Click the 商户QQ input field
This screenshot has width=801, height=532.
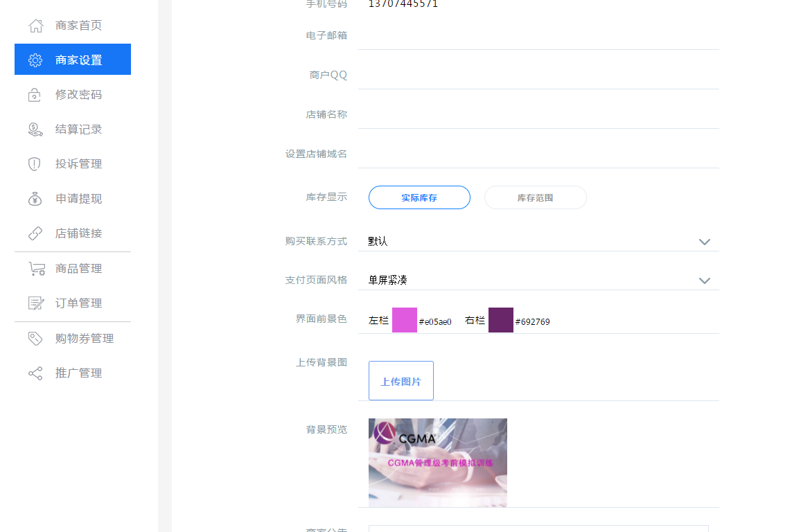pos(538,75)
